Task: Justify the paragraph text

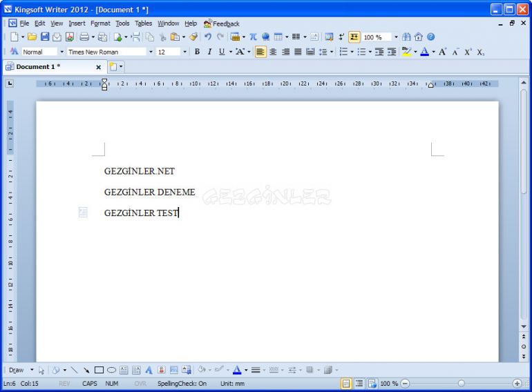Action: point(298,52)
